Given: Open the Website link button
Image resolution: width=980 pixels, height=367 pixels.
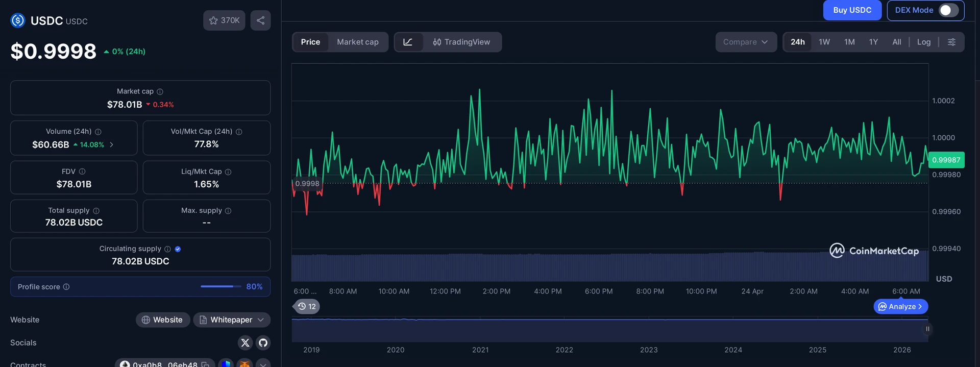Looking at the screenshot, I should point(163,320).
